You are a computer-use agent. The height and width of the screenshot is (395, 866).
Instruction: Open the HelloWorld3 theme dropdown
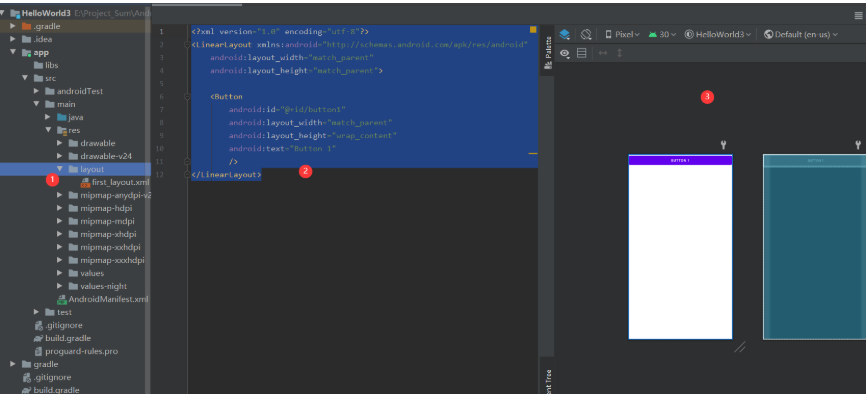pos(717,34)
